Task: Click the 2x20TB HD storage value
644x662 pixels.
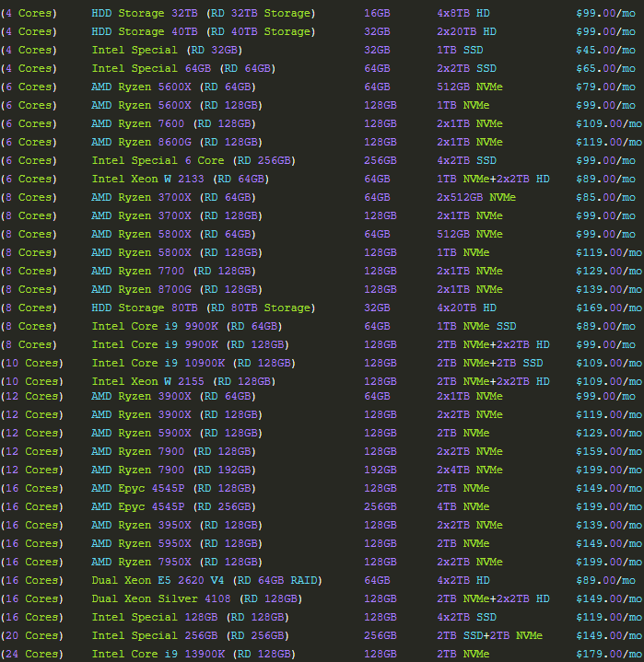Action: point(467,32)
